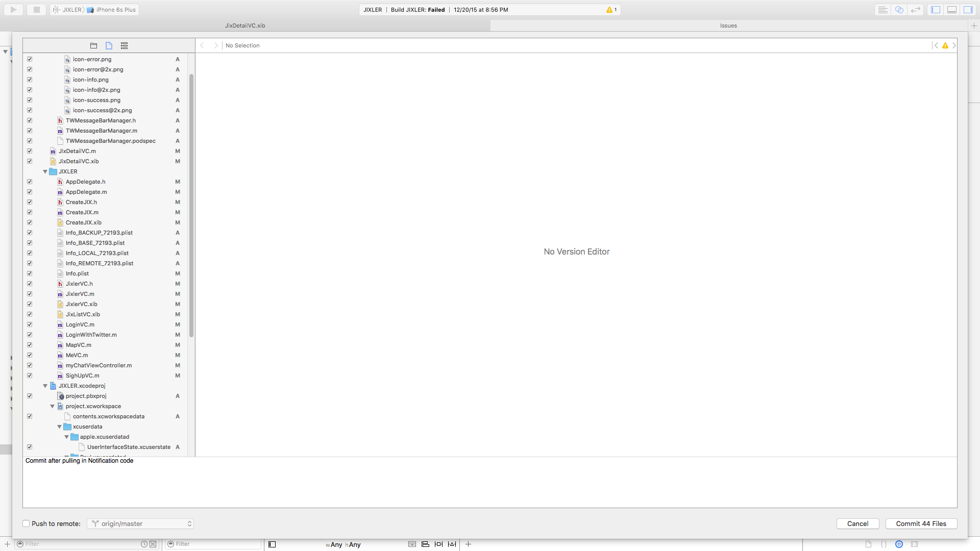The height and width of the screenshot is (551, 980).
Task: Uncheck JixDetailVC.xib for commit
Action: [x=30, y=161]
